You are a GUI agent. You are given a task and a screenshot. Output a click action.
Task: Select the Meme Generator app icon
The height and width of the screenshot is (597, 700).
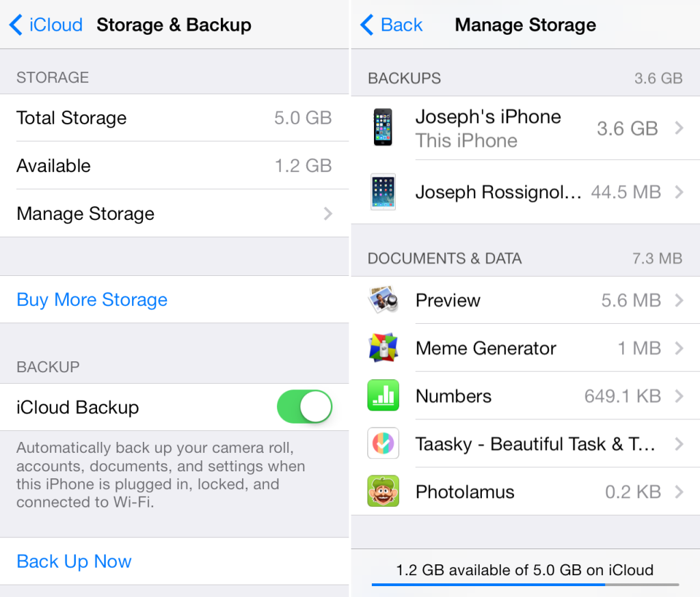coord(383,348)
